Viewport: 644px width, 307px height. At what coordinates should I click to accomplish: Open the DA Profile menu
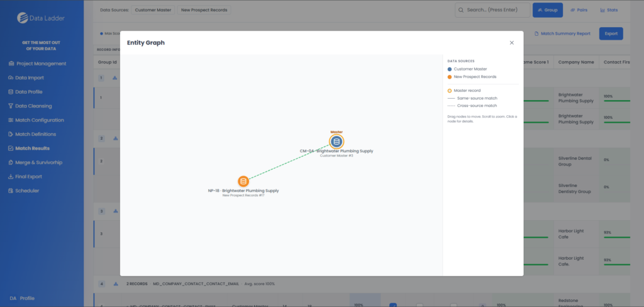pyautogui.click(x=22, y=298)
